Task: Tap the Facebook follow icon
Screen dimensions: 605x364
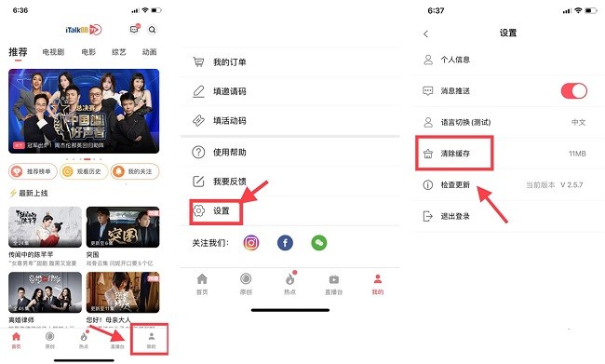Action: pyautogui.click(x=285, y=243)
